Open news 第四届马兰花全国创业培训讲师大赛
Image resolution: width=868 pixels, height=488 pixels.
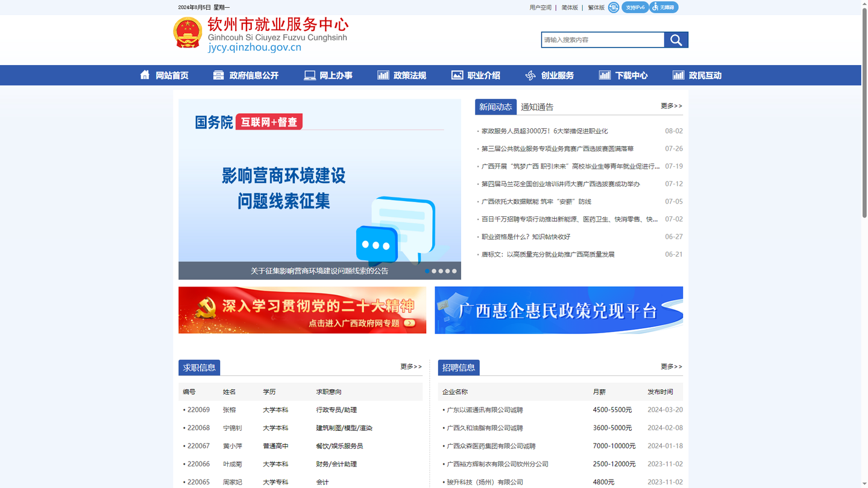click(561, 184)
